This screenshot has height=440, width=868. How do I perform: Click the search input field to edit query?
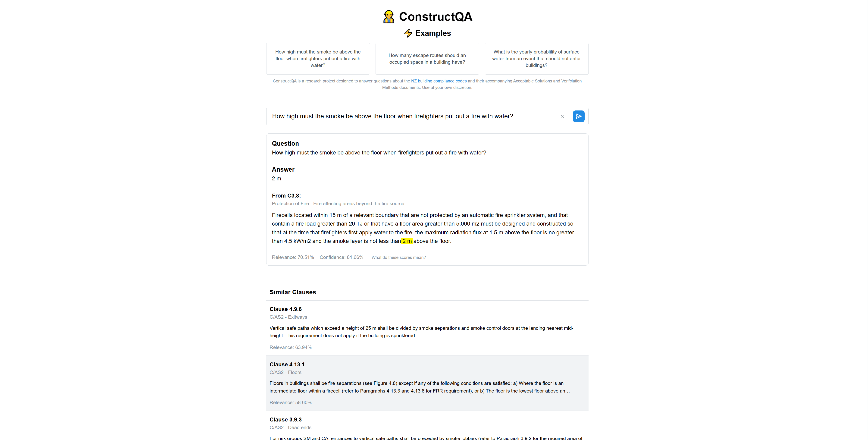(412, 116)
